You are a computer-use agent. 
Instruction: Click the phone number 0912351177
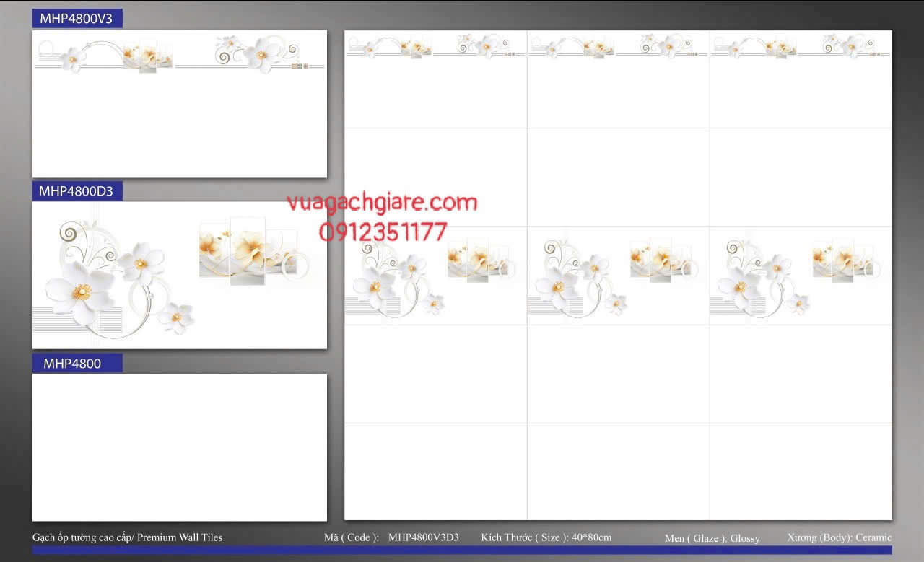tap(383, 232)
